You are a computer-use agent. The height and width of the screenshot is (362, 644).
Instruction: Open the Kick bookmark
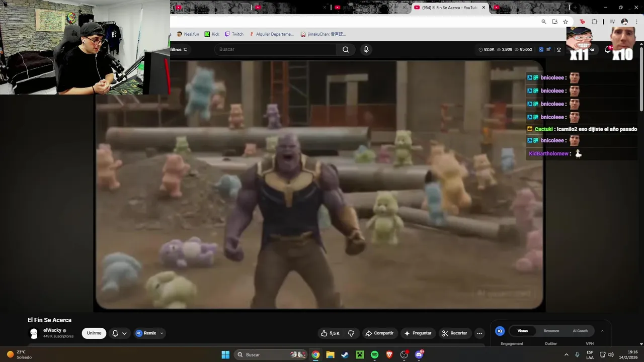pos(212,34)
